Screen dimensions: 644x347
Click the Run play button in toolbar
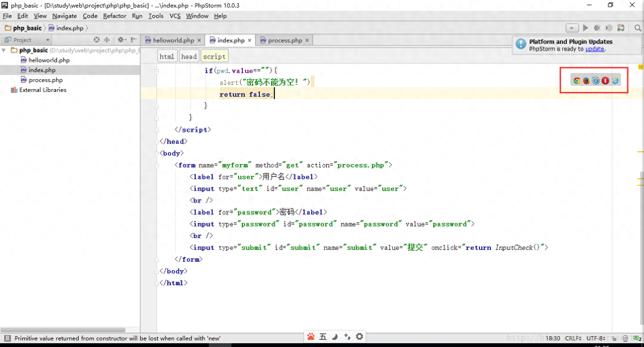click(x=586, y=28)
